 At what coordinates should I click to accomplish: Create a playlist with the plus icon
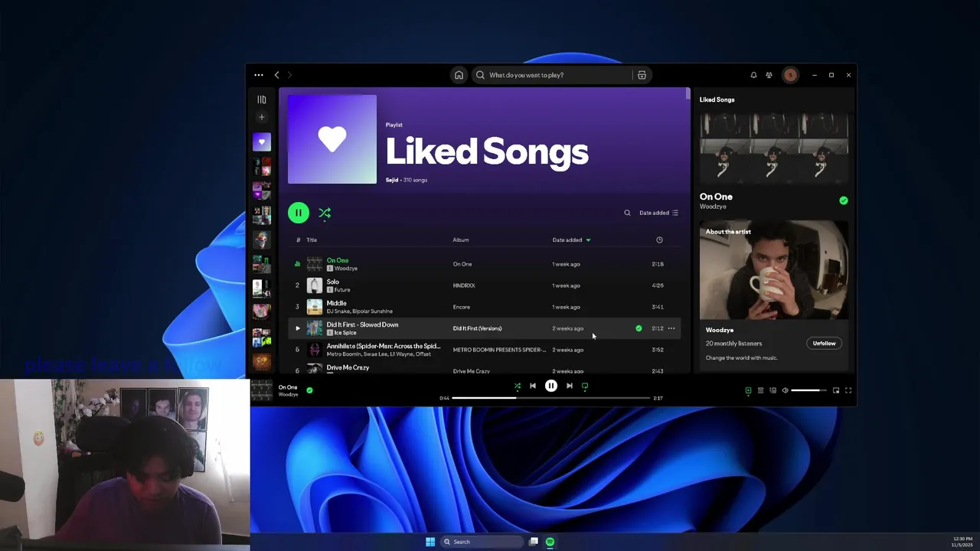tap(262, 117)
